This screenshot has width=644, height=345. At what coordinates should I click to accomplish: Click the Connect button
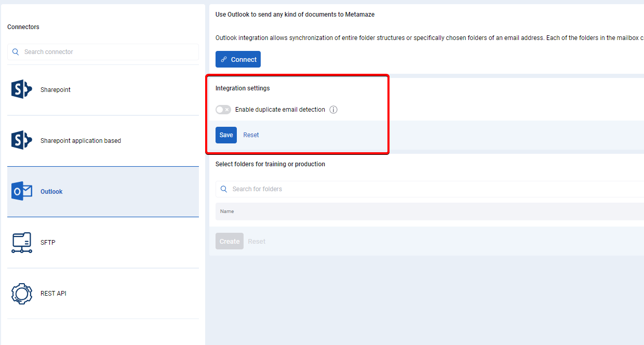238,59
